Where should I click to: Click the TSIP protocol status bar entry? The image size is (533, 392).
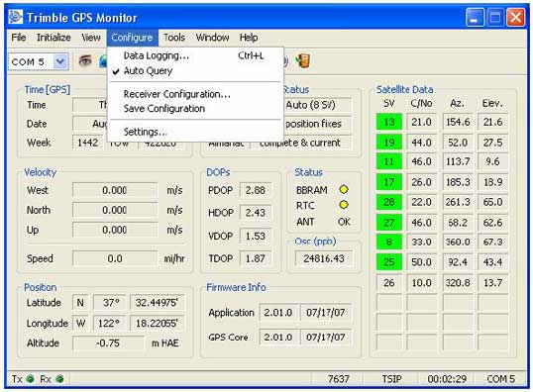391,379
